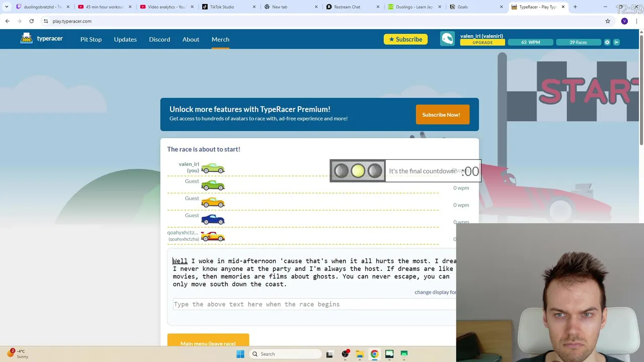This screenshot has height=362, width=644.
Task: Click the orange Guest car
Action: click(213, 202)
